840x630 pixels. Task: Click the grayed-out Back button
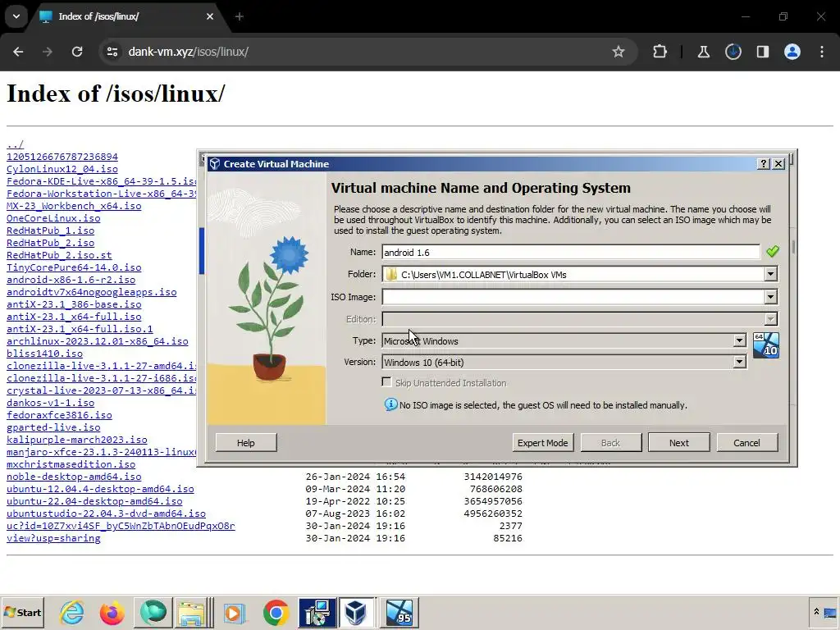coord(610,442)
